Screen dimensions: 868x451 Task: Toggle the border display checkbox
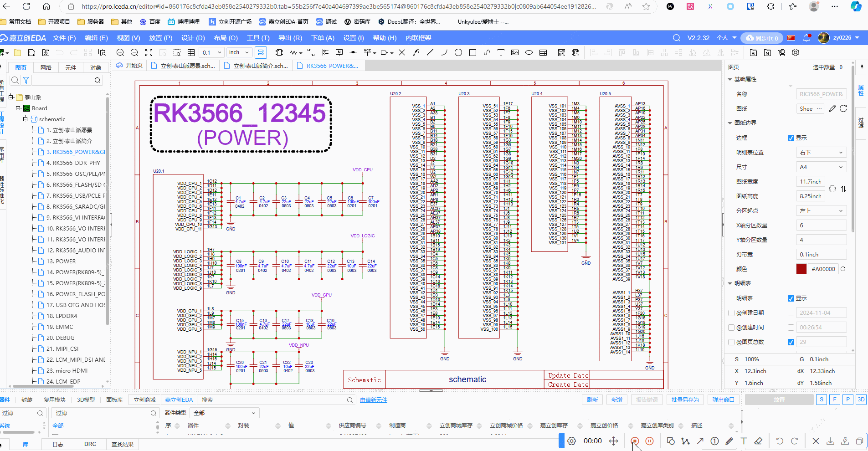click(x=791, y=138)
